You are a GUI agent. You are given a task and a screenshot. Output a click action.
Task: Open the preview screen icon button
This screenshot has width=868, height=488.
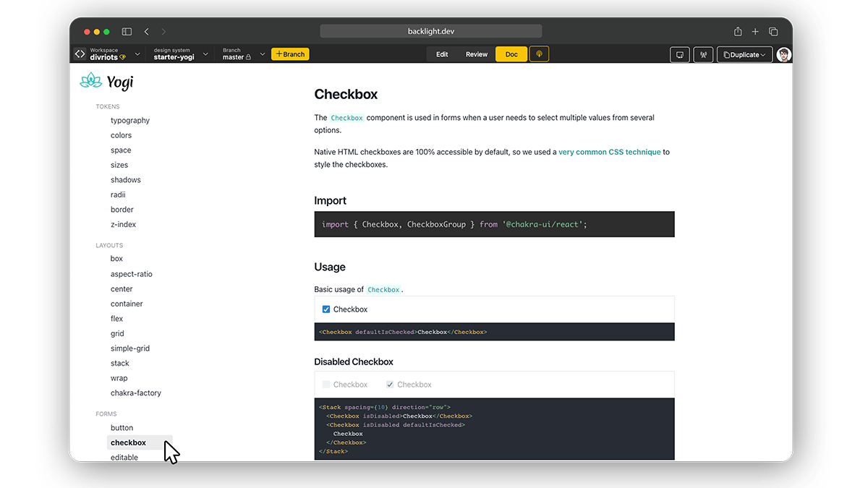point(679,55)
